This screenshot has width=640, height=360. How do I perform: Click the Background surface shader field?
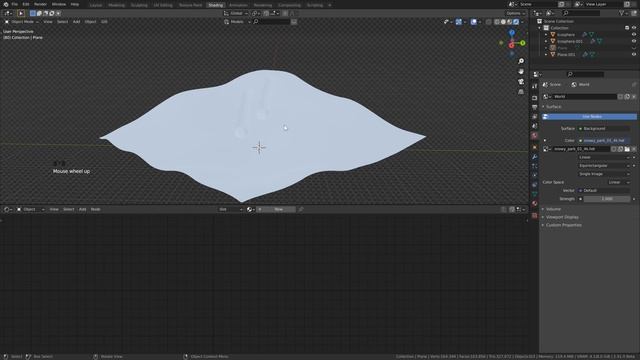point(604,129)
